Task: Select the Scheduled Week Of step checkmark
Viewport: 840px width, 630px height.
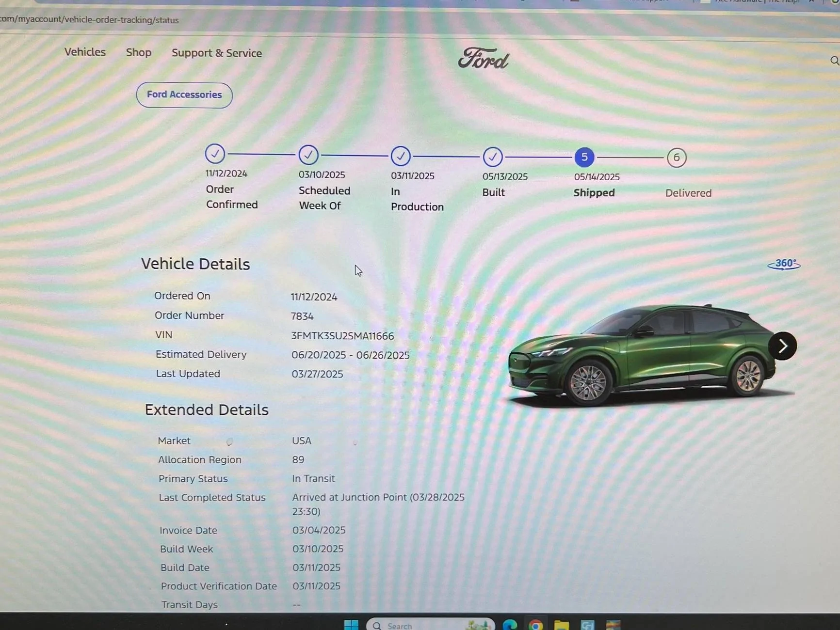Action: 308,155
